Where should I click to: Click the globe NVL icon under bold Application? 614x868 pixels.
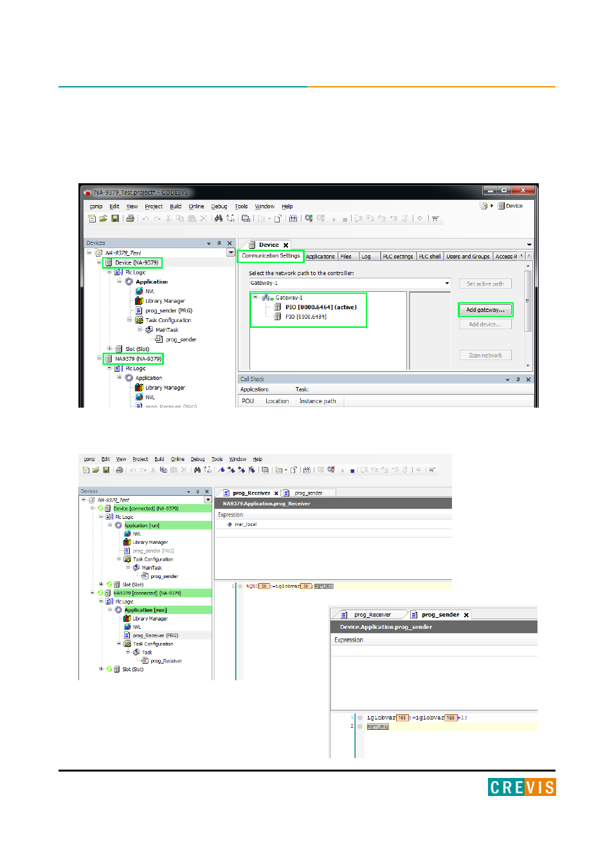[140, 291]
